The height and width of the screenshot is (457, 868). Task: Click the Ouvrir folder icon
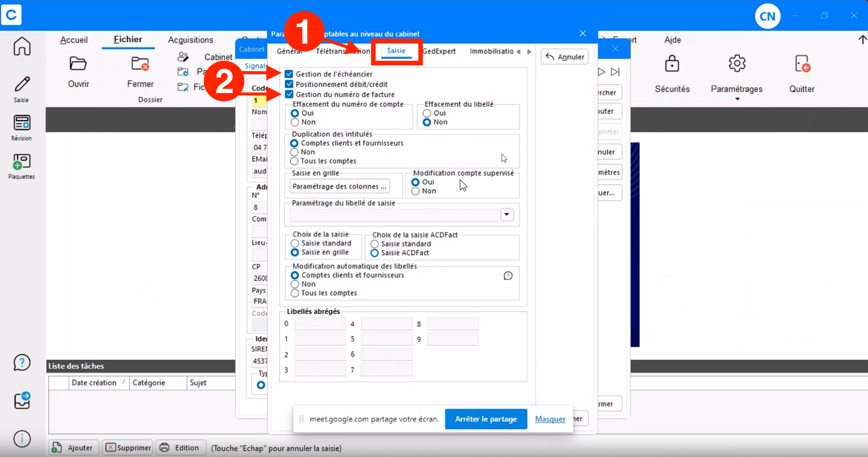point(78,63)
